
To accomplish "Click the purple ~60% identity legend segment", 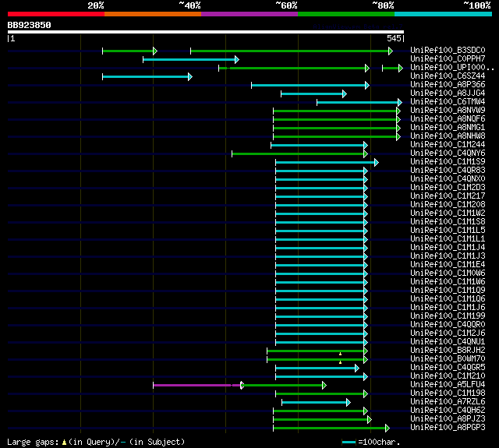I will [x=249, y=14].
